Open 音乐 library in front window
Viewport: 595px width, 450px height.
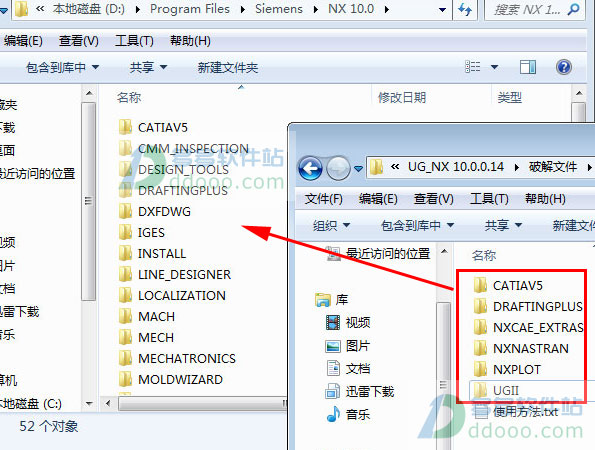pyautogui.click(x=348, y=414)
